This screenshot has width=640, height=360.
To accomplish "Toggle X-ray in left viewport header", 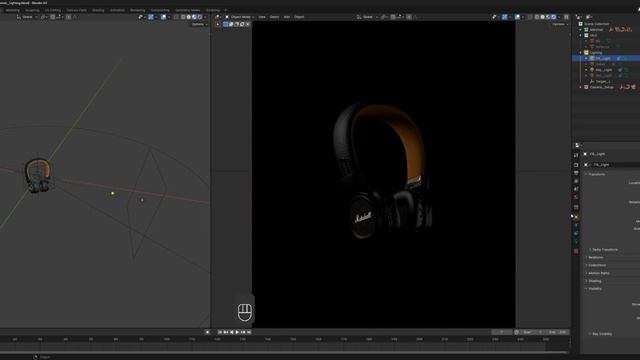I will click(176, 17).
